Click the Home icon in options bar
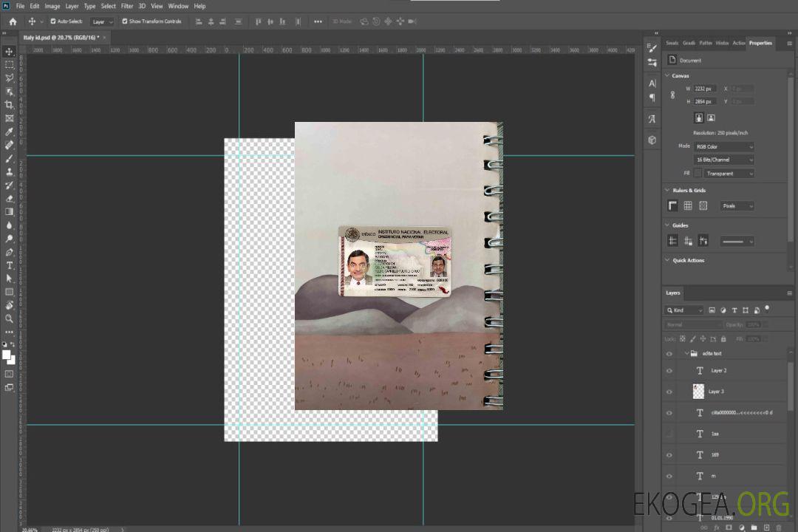The width and height of the screenshot is (798, 532). pos(13,21)
